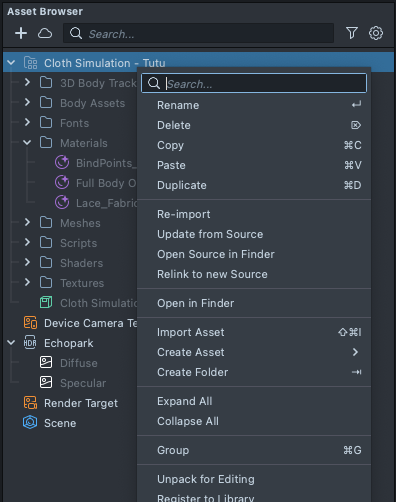Click the Asset Browser search field
The height and width of the screenshot is (502, 396).
pos(199,33)
